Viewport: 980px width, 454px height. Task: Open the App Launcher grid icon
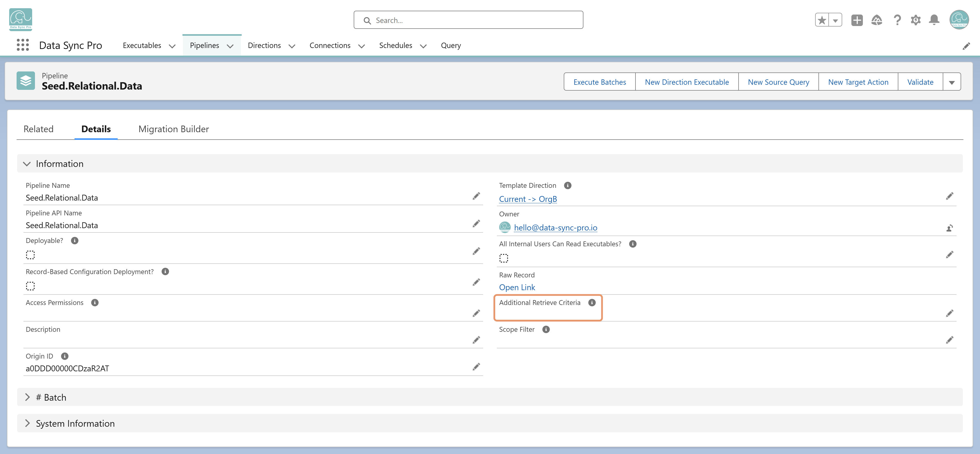[x=23, y=45]
